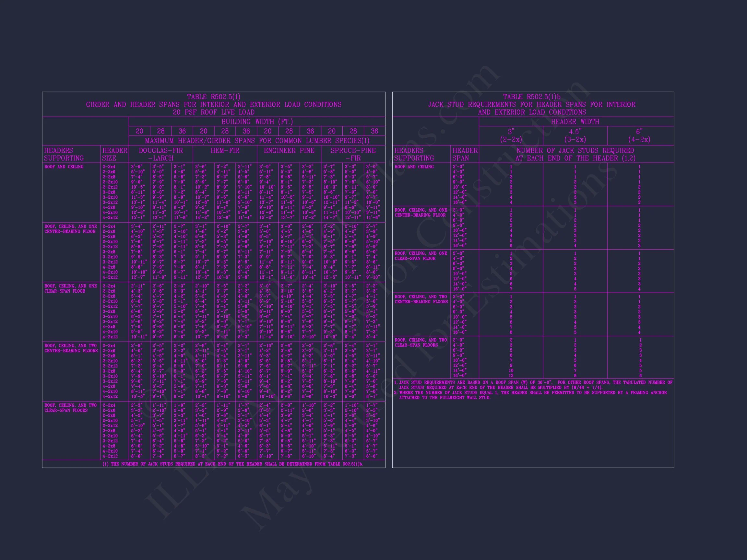Screen dimensions: 747x560
Task: Click MAXIMUM HEADER/GIRDER SPANS FOR COMMON LUMBER SPECIES row
Action: (257, 141)
